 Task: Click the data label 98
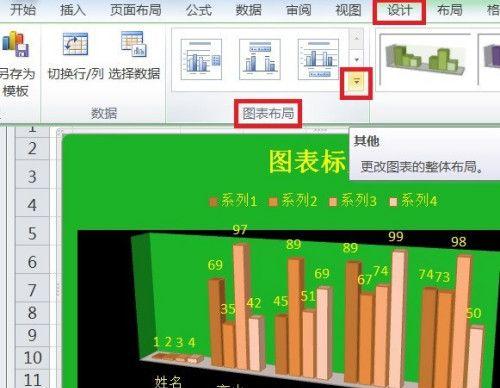(459, 242)
